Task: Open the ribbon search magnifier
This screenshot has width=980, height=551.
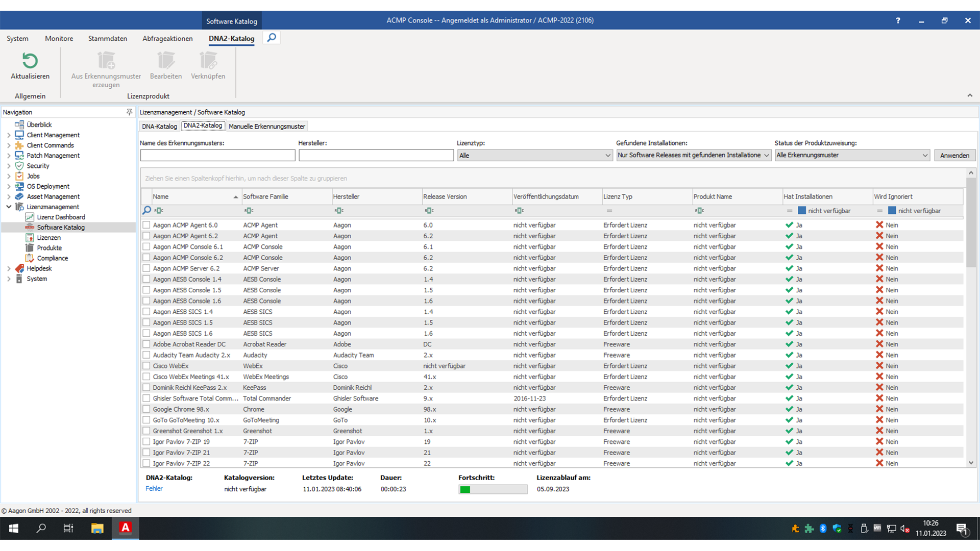Action: click(272, 38)
